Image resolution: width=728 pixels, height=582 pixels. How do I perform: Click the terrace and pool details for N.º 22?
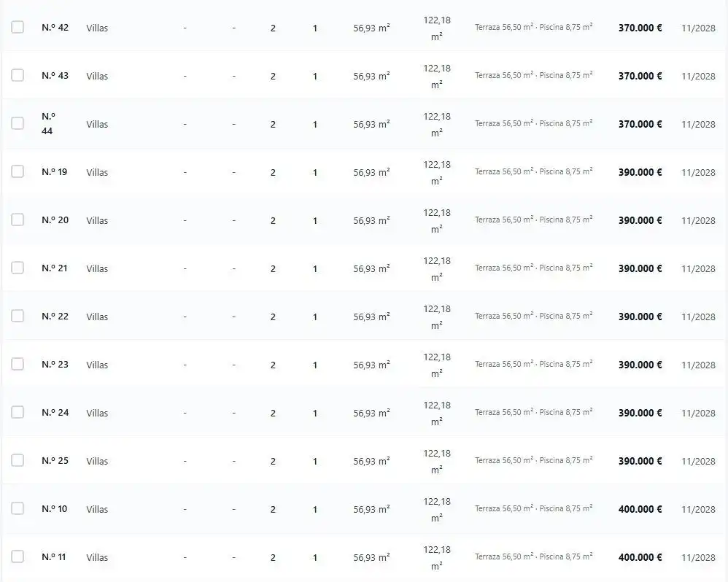click(x=533, y=316)
